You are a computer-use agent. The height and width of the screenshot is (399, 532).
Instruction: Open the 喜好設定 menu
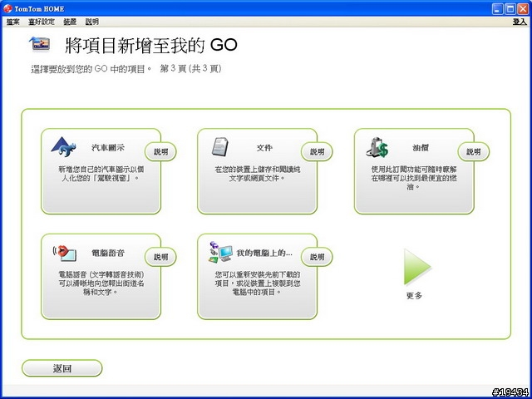(x=41, y=22)
